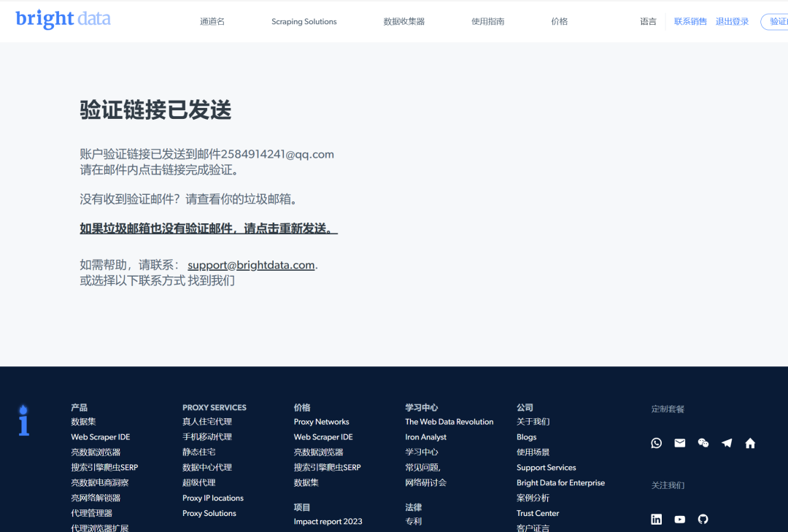Open 静态住宅 footer link
The width and height of the screenshot is (788, 532).
coord(199,452)
